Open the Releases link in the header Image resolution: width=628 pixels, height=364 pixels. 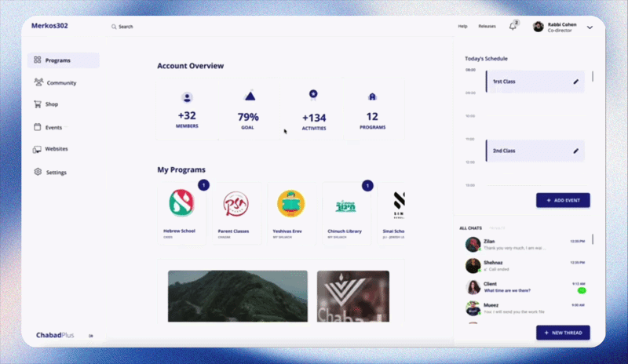point(487,27)
